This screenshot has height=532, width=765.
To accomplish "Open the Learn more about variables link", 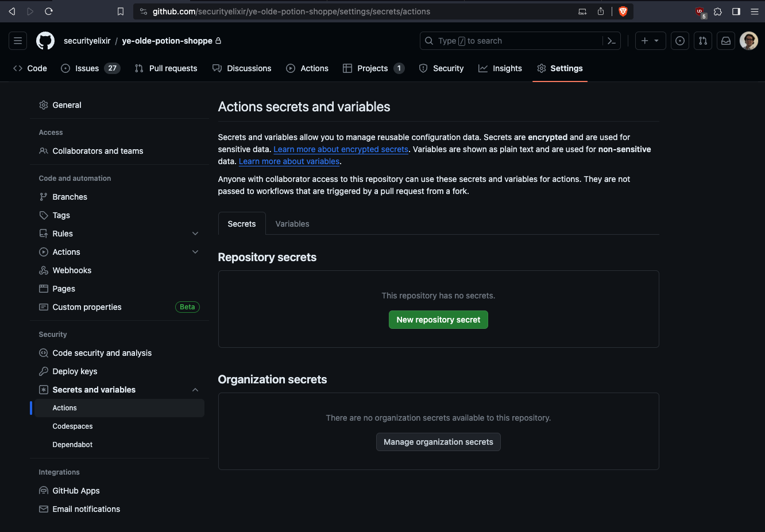I will (x=289, y=161).
